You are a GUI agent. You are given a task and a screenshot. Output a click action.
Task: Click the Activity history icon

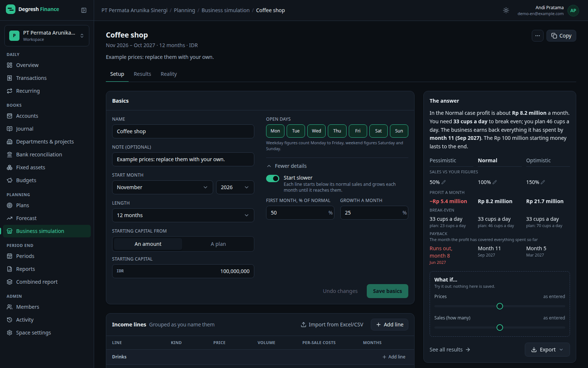[10, 320]
